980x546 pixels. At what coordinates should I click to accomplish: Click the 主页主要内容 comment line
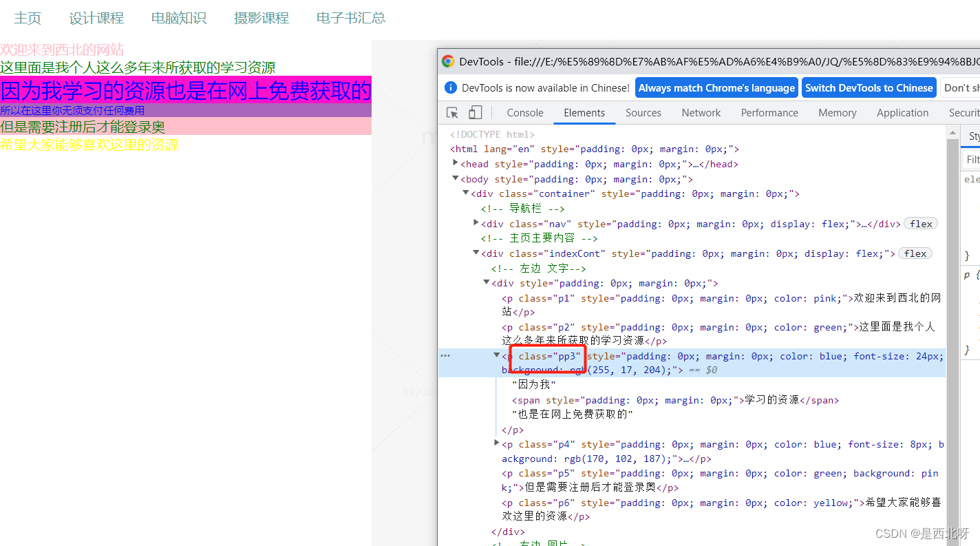click(x=540, y=238)
